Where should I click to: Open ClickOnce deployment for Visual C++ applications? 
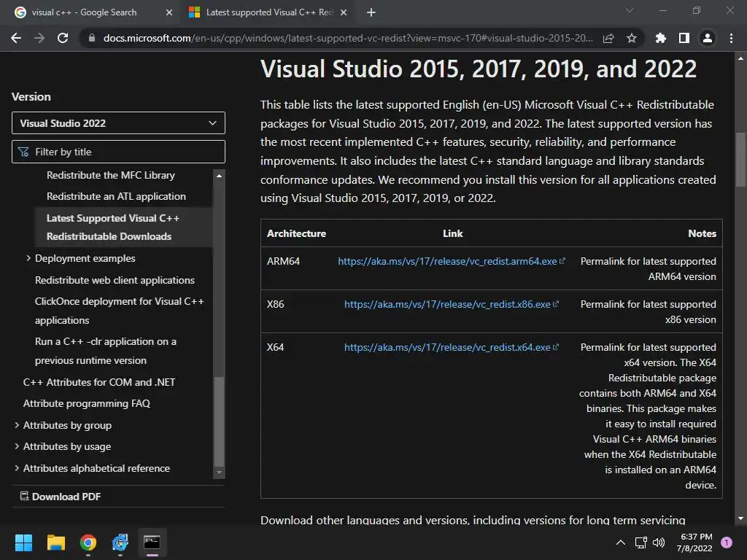119,311
